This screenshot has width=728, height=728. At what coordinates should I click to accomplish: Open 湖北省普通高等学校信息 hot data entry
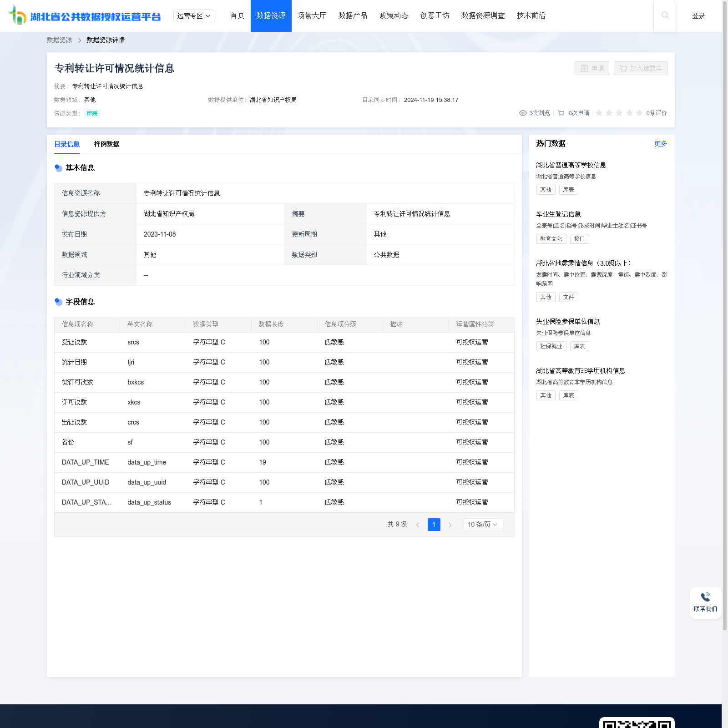click(571, 165)
